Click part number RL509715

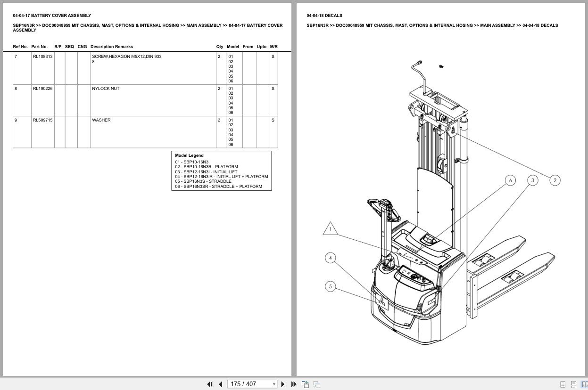[42, 120]
